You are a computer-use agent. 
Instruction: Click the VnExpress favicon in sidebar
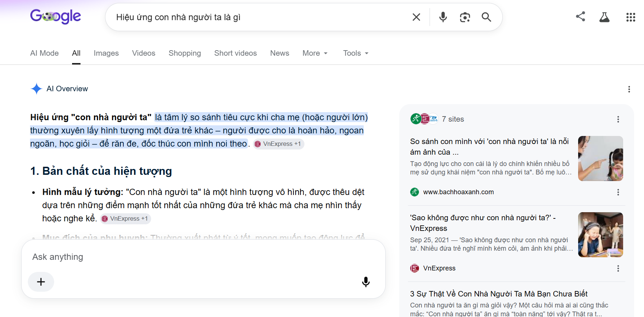coord(415,268)
